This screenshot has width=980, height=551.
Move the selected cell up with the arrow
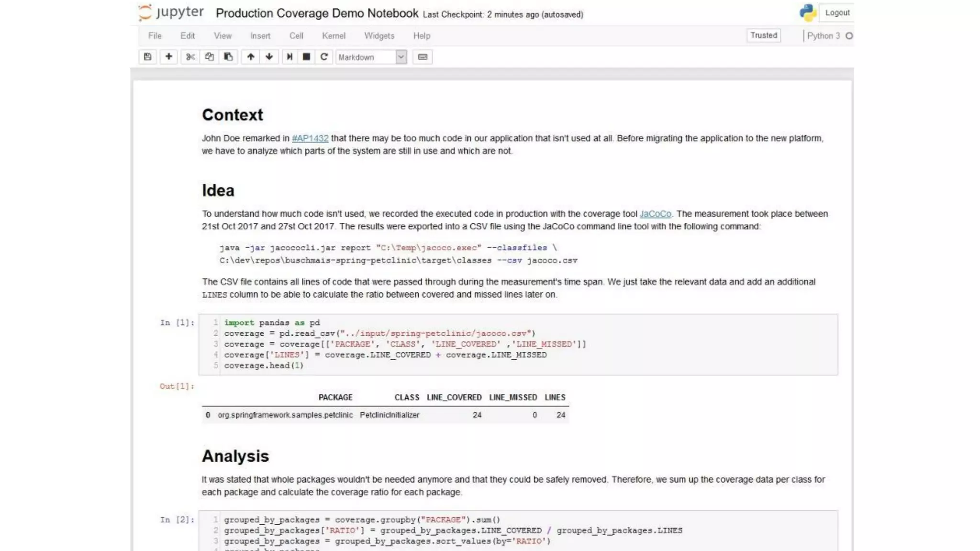pos(250,57)
